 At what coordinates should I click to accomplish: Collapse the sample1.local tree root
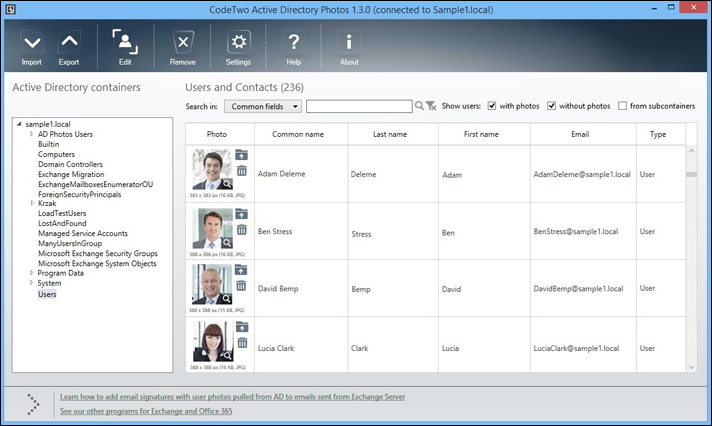pos(19,124)
